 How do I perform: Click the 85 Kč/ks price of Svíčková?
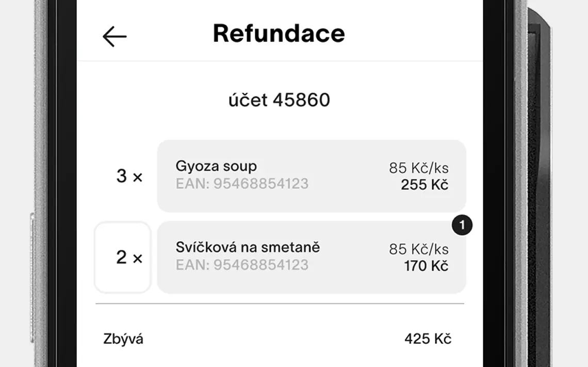pyautogui.click(x=419, y=249)
